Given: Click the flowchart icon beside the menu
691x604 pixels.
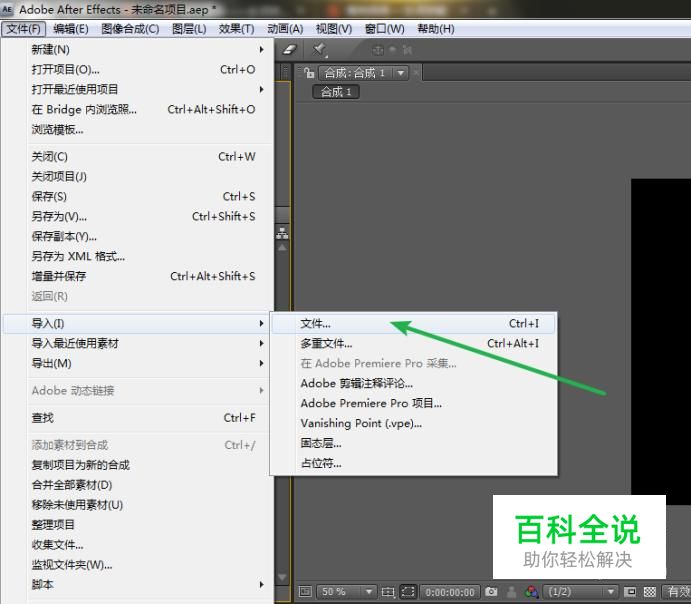Looking at the screenshot, I should coord(282,233).
